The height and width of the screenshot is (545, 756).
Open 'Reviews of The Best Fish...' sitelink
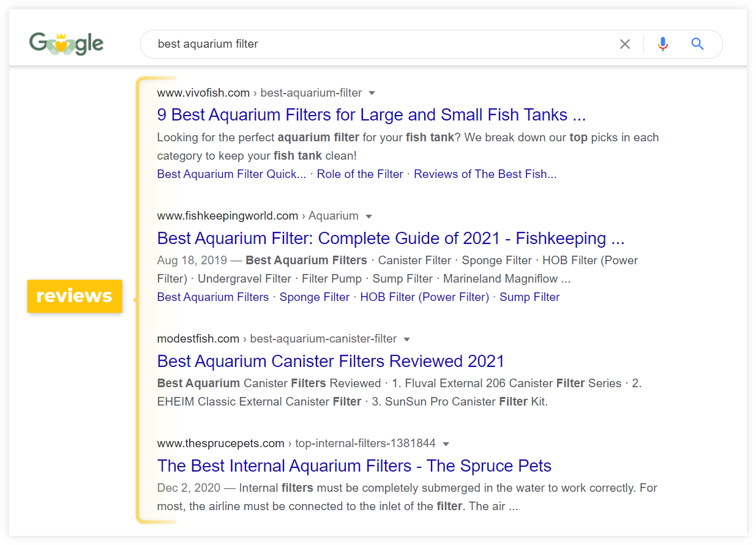tap(485, 174)
